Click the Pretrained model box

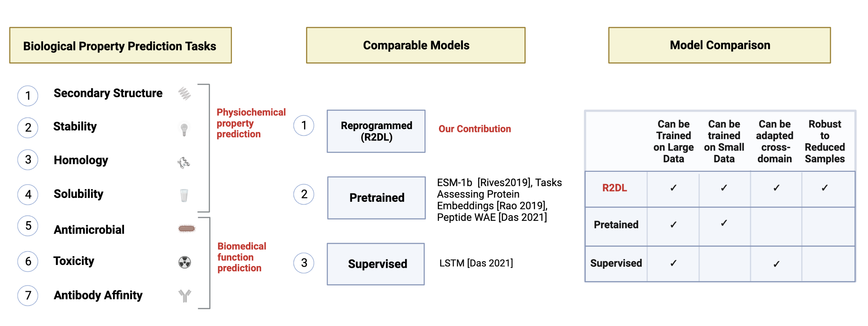pos(376,198)
